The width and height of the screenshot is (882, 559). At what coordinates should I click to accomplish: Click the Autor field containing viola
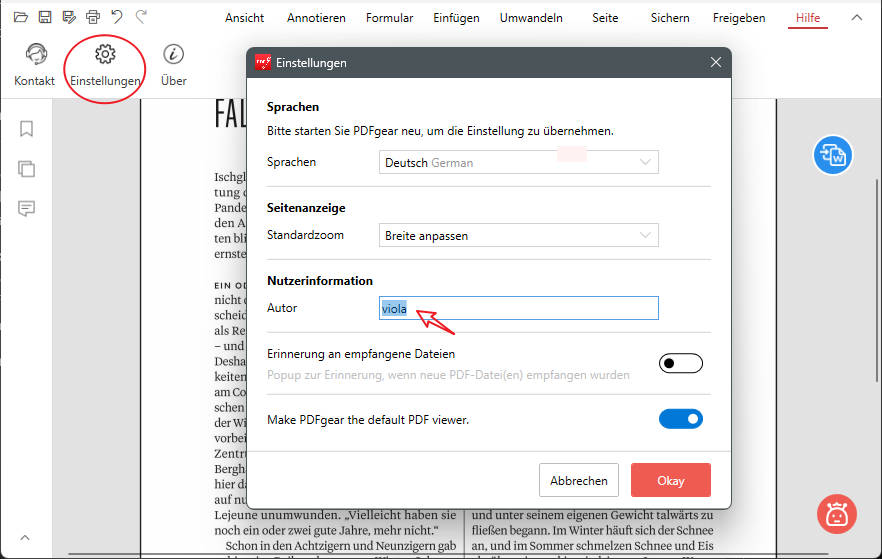tap(519, 308)
